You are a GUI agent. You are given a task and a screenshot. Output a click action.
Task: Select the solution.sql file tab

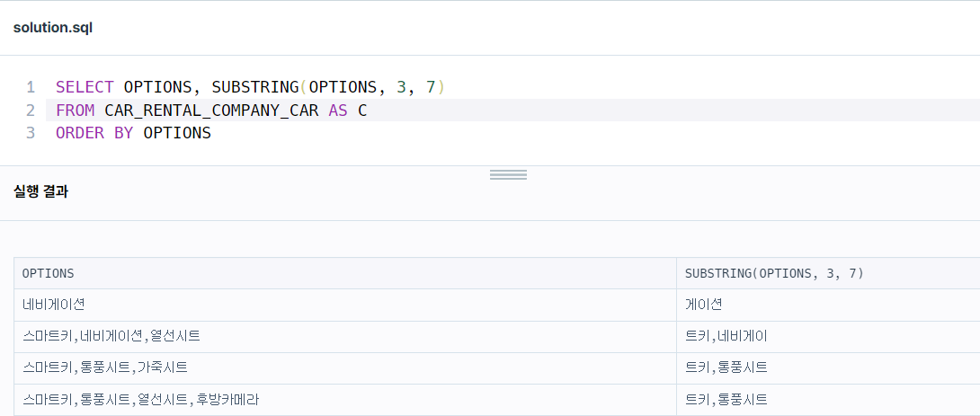point(52,28)
